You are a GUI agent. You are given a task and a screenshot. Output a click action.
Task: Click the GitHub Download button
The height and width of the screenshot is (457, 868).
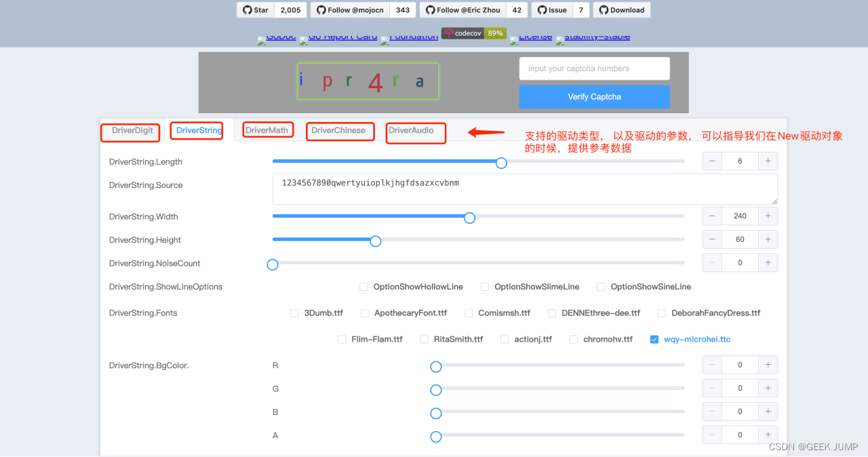click(x=621, y=10)
